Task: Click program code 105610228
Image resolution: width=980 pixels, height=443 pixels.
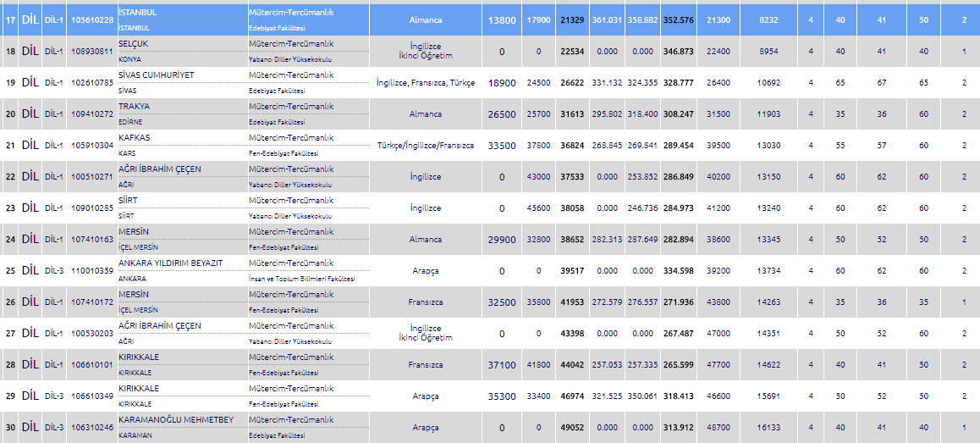Action: 91,20
